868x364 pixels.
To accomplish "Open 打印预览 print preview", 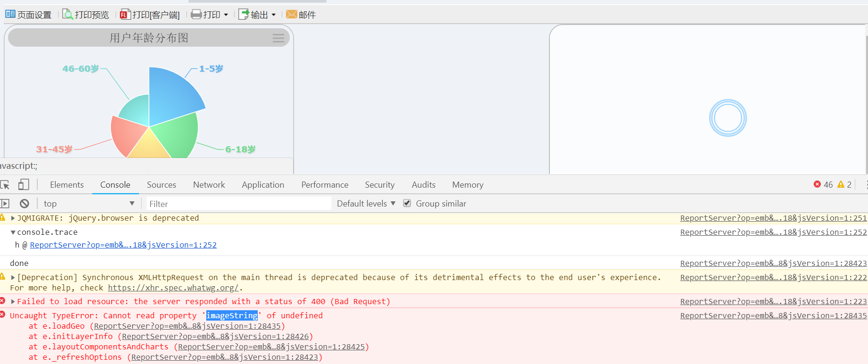I will coord(85,15).
